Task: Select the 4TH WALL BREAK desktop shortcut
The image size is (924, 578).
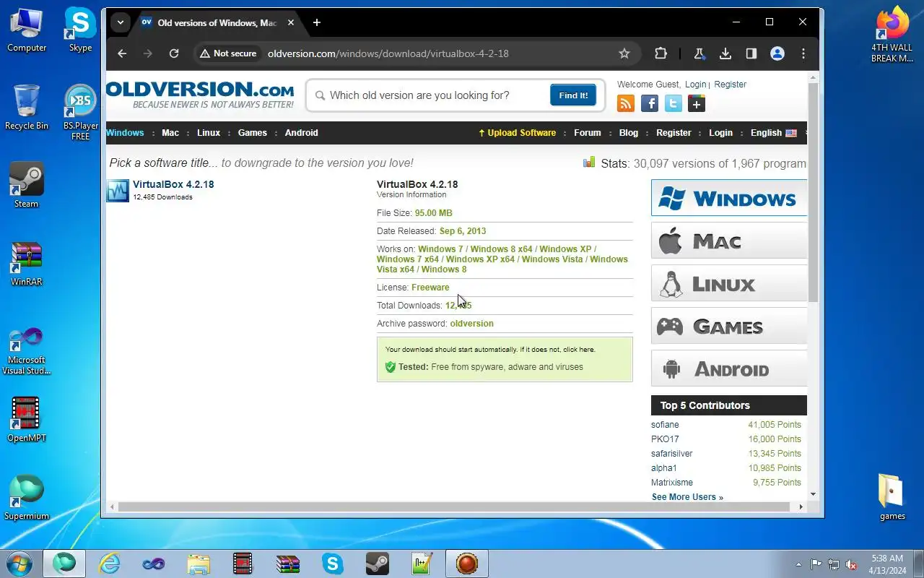Action: click(892, 35)
